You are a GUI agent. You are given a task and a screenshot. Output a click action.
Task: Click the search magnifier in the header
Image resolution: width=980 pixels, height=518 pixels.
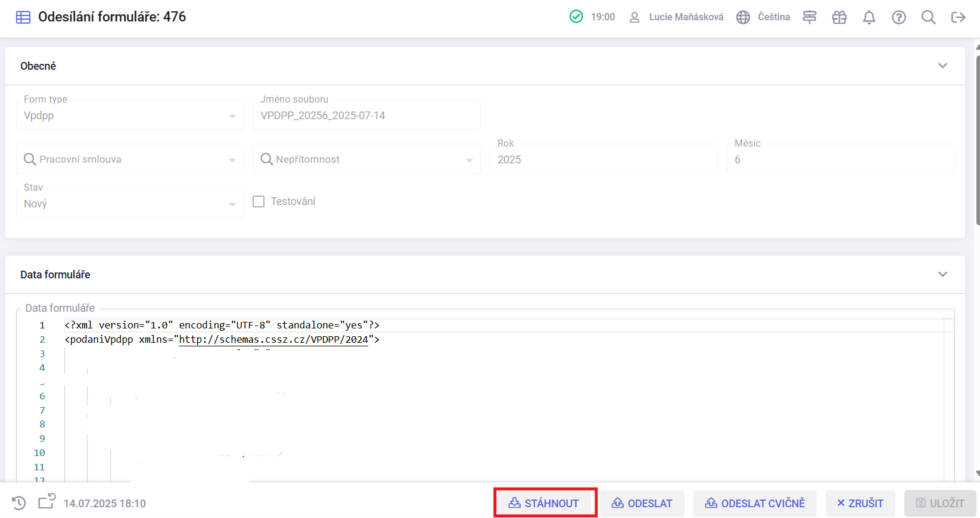pyautogui.click(x=928, y=17)
